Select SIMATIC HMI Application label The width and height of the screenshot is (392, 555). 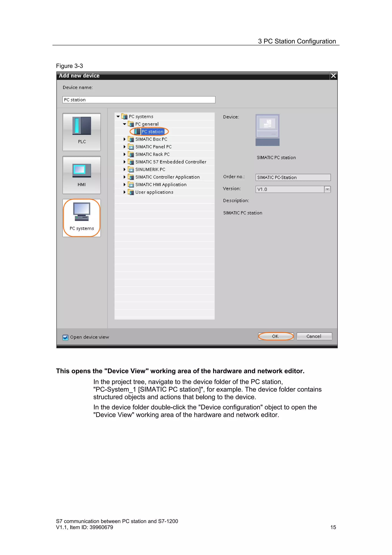click(x=161, y=185)
